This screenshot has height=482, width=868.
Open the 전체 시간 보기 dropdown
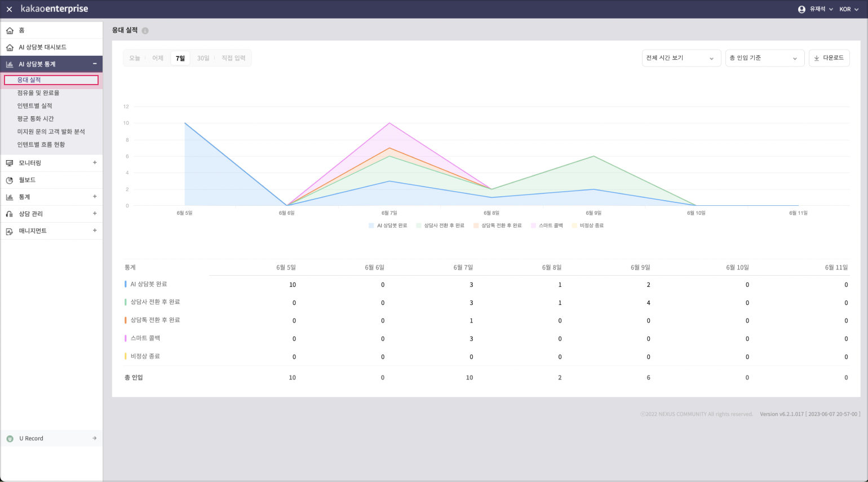[681, 58]
